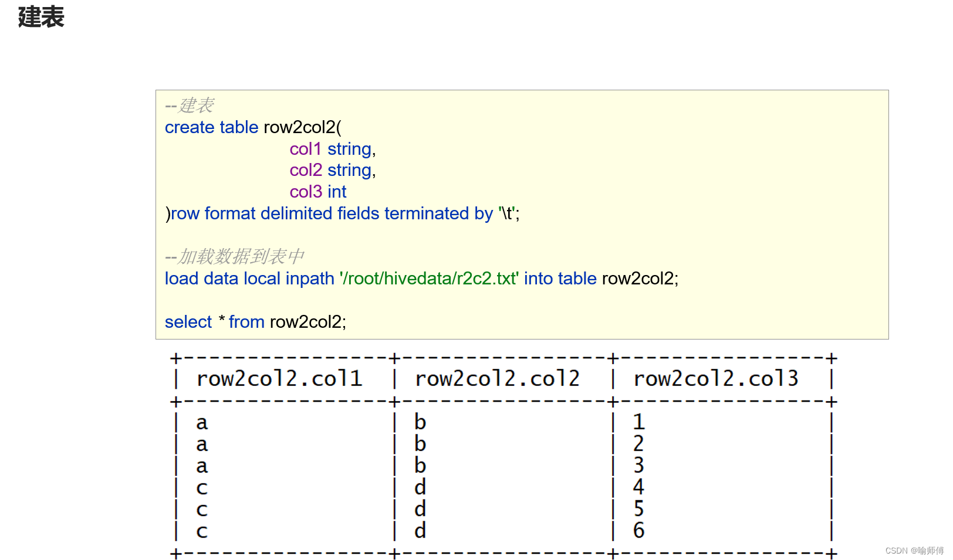Screen dimensions: 953x560
Task: Click the row2col2.col1 column header
Action: point(279,379)
